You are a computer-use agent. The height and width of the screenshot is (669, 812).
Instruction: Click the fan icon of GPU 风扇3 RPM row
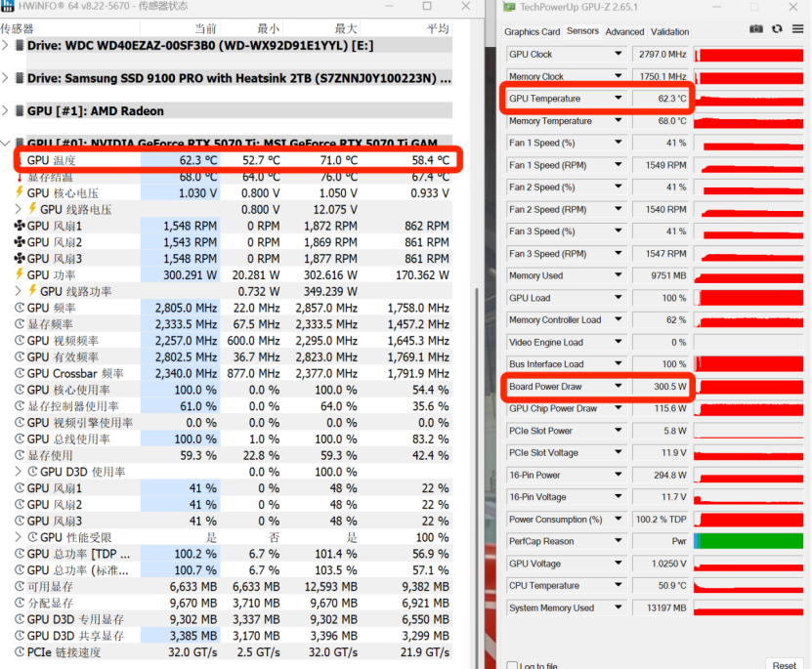click(20, 258)
